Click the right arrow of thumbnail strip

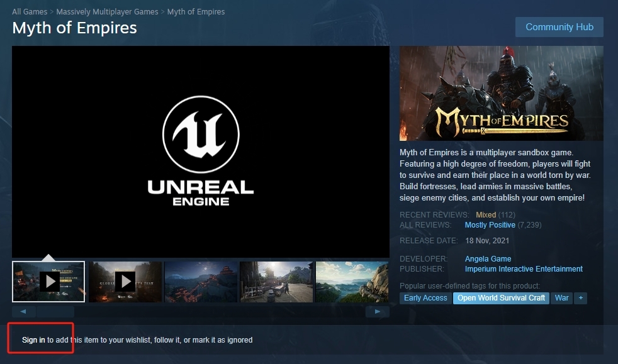click(x=377, y=312)
